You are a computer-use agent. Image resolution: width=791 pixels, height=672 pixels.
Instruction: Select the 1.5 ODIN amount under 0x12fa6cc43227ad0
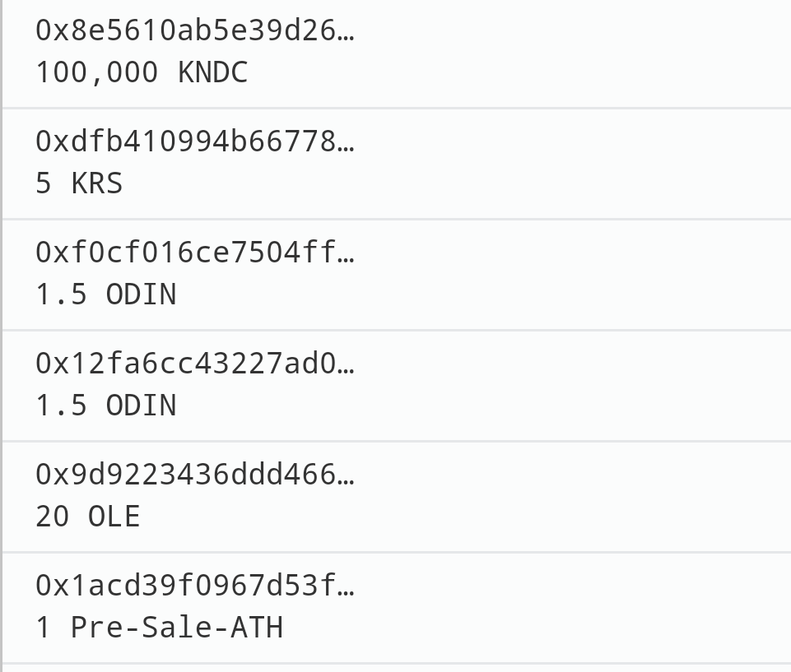(x=106, y=406)
